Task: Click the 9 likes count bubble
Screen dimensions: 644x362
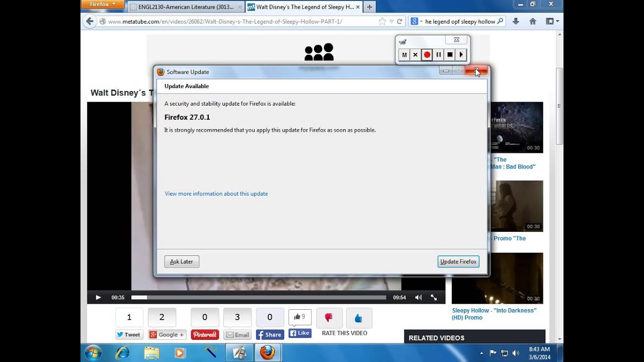Action: click(x=300, y=317)
